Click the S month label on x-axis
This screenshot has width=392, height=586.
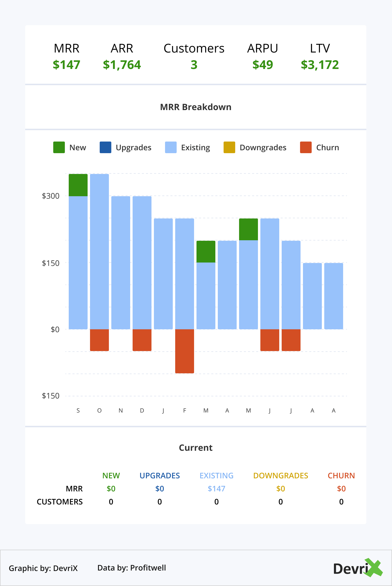(x=78, y=410)
